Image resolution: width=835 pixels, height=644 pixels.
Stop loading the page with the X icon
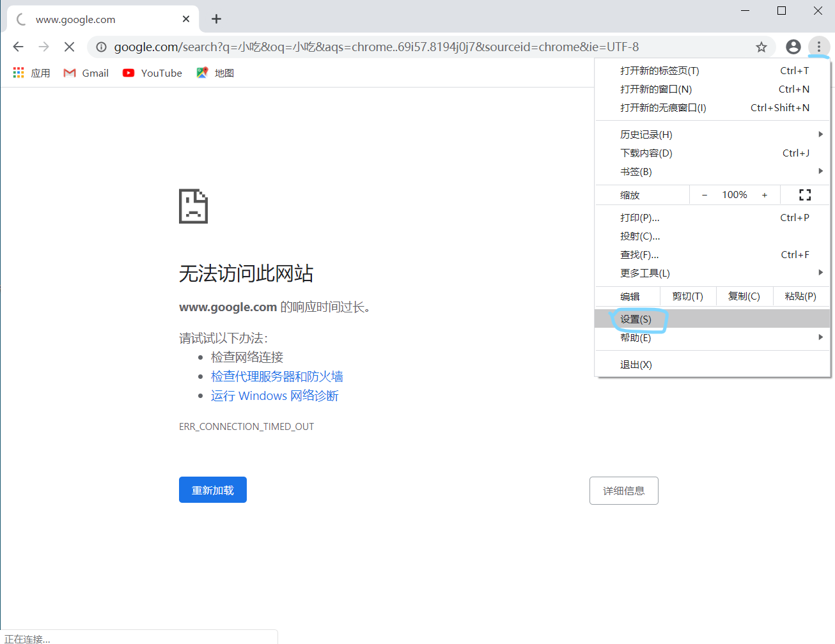pos(69,47)
